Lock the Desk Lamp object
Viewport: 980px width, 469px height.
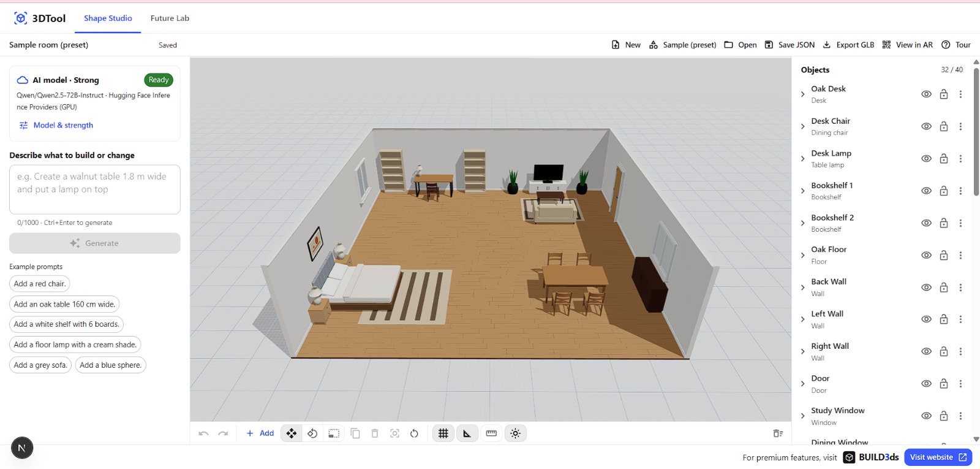point(944,159)
